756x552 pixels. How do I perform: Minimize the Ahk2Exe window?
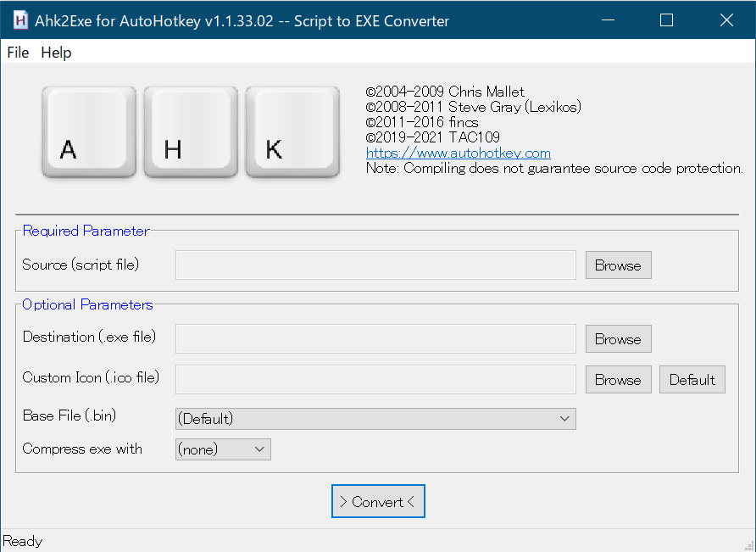(608, 20)
